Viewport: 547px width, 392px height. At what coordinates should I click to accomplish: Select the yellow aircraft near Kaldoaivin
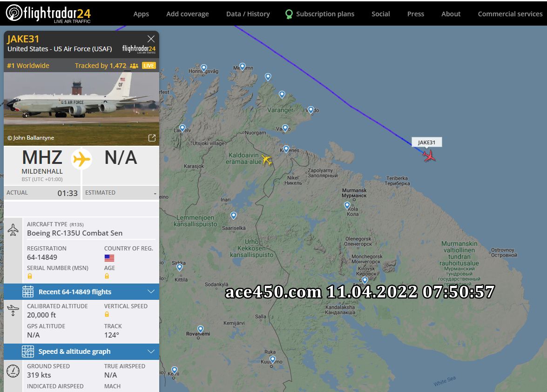click(267, 160)
